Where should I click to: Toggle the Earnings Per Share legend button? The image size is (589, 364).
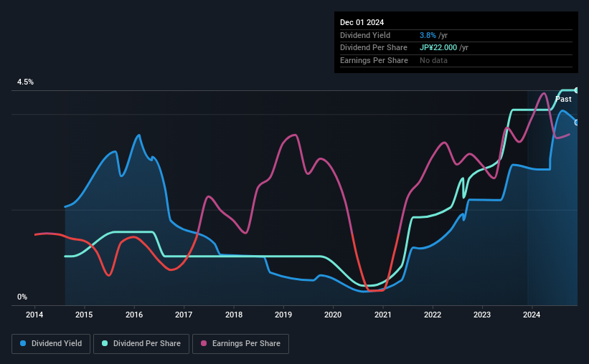coord(240,344)
